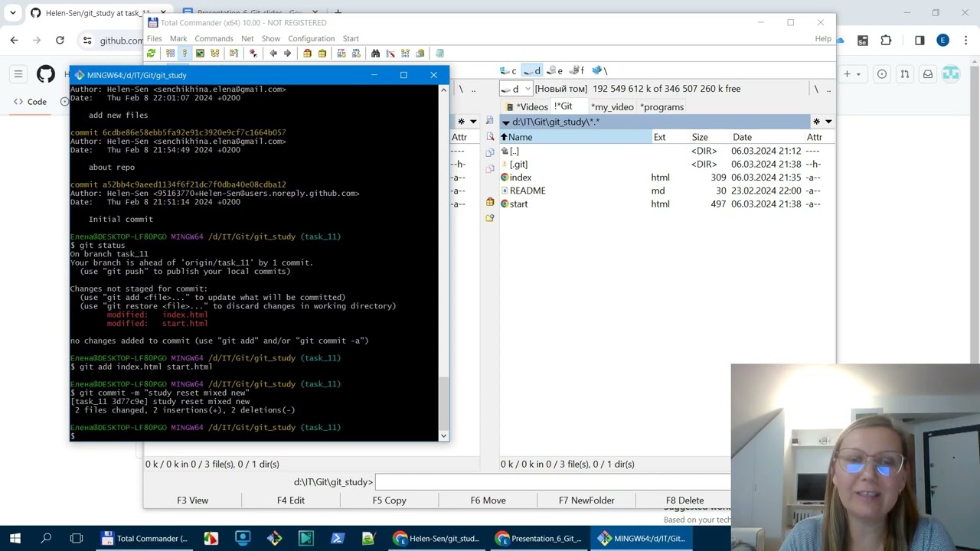Click the multi-rename tool icon

point(390,54)
